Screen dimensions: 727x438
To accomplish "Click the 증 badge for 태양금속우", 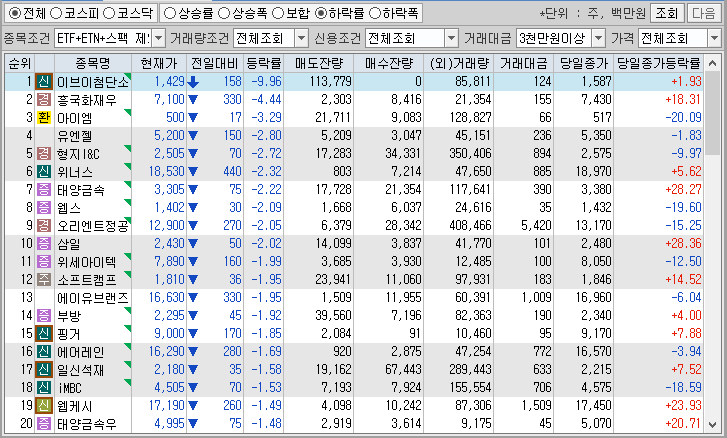I will click(44, 424).
